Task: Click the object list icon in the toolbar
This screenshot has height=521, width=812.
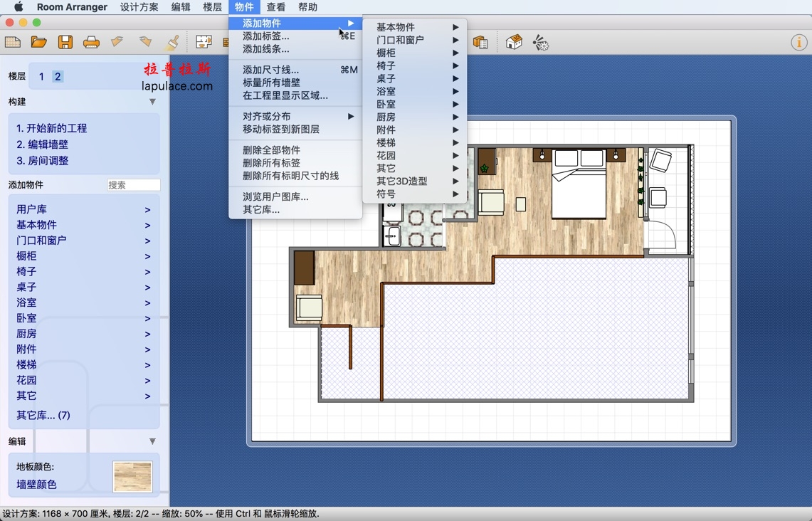Action: (480, 43)
